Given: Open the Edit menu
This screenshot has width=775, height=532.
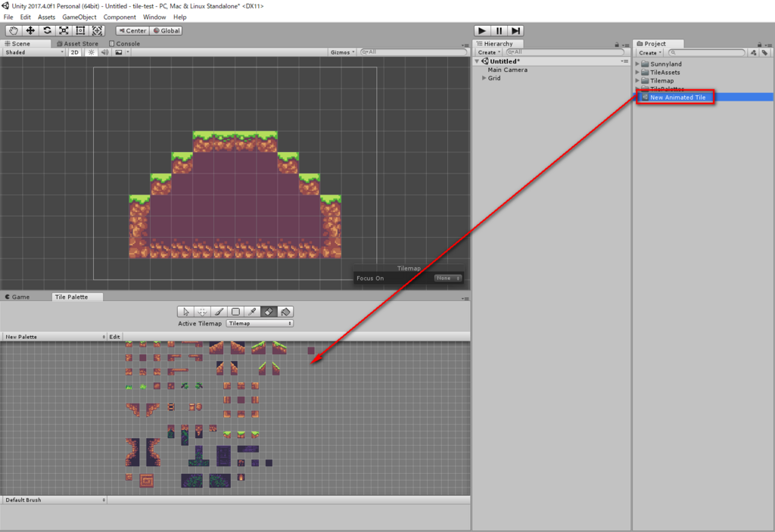Looking at the screenshot, I should [25, 17].
